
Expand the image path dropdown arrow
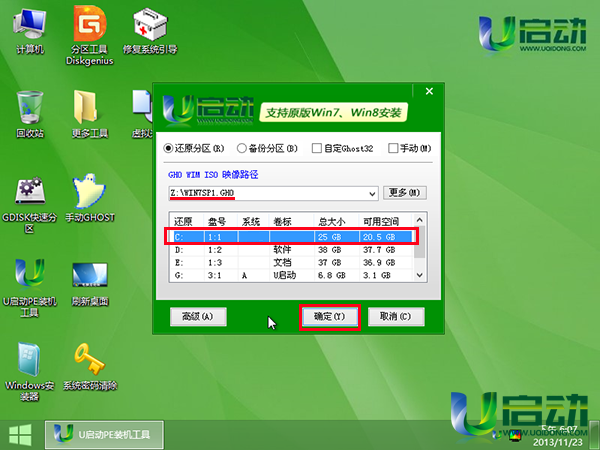[372, 193]
